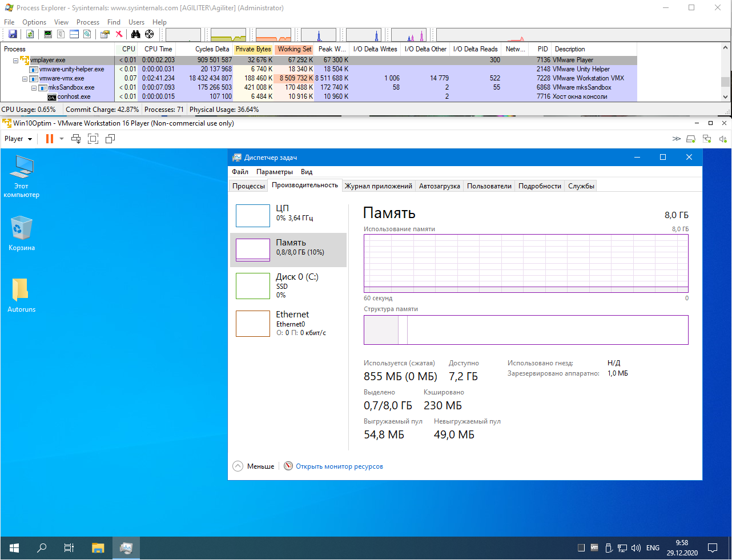
Task: Switch to the Автозагрузка tab
Action: 440,186
